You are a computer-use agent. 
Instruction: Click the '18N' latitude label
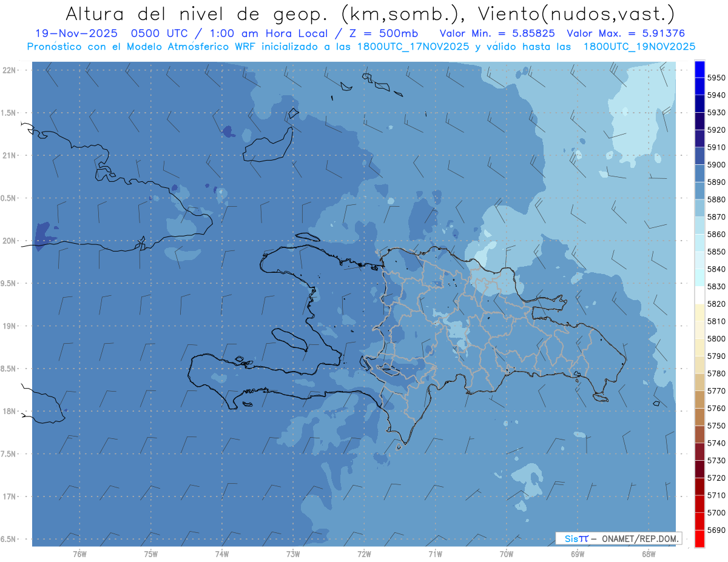coord(9,412)
